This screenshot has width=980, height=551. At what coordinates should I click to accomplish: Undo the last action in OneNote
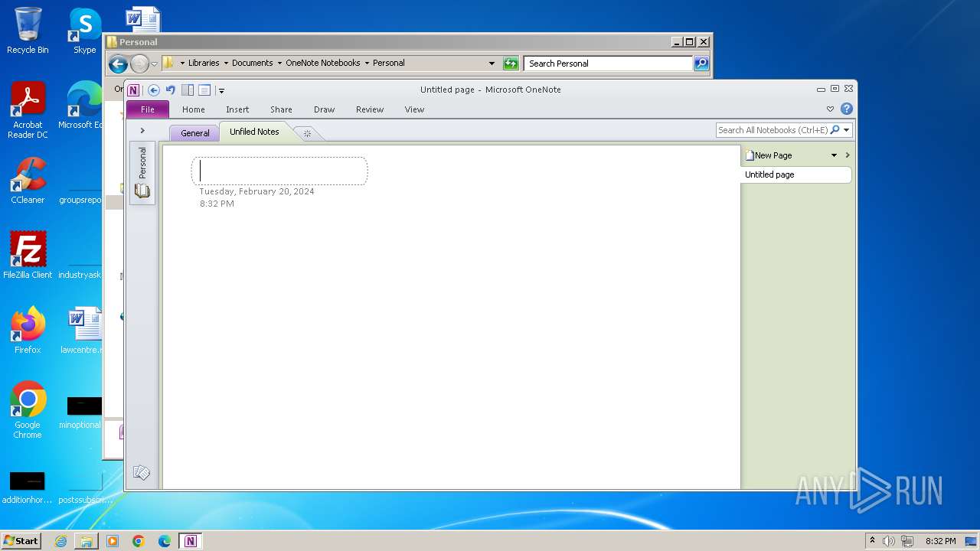coord(171,90)
